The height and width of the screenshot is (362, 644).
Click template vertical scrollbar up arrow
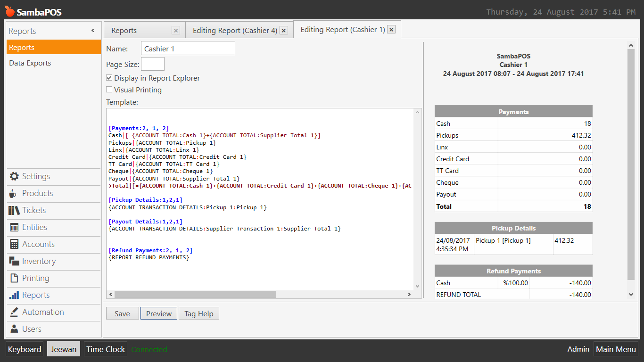click(x=417, y=113)
